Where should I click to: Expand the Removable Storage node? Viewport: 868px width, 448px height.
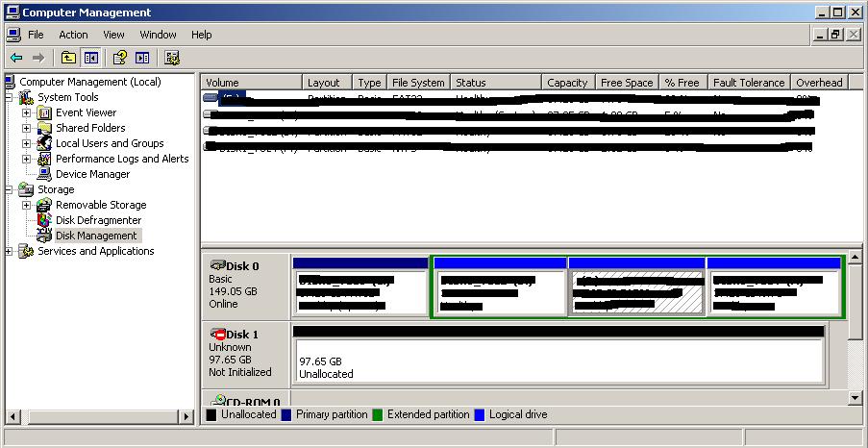(x=26, y=205)
